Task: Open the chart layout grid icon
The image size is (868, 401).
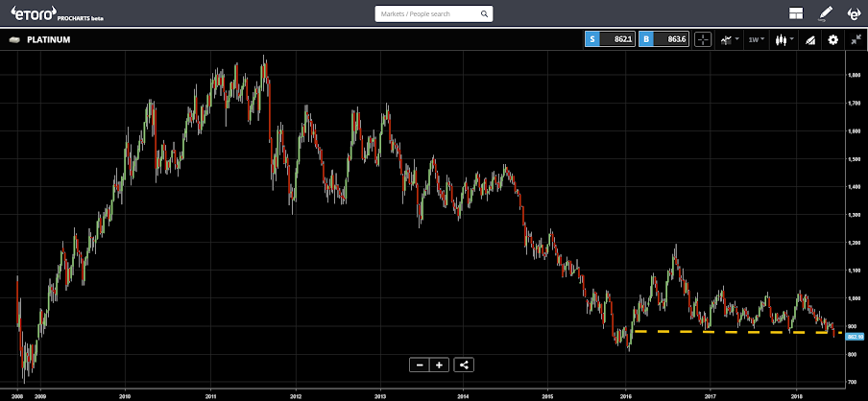Action: 796,13
